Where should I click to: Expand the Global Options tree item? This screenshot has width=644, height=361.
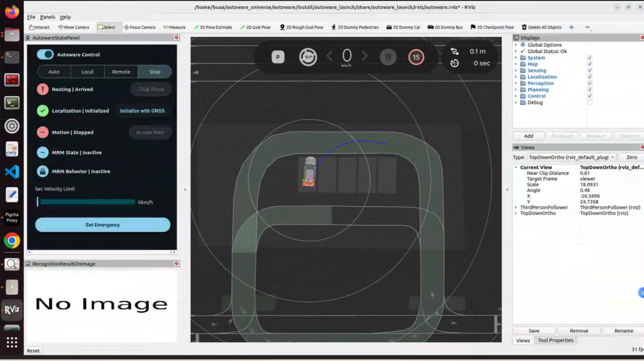tap(516, 45)
